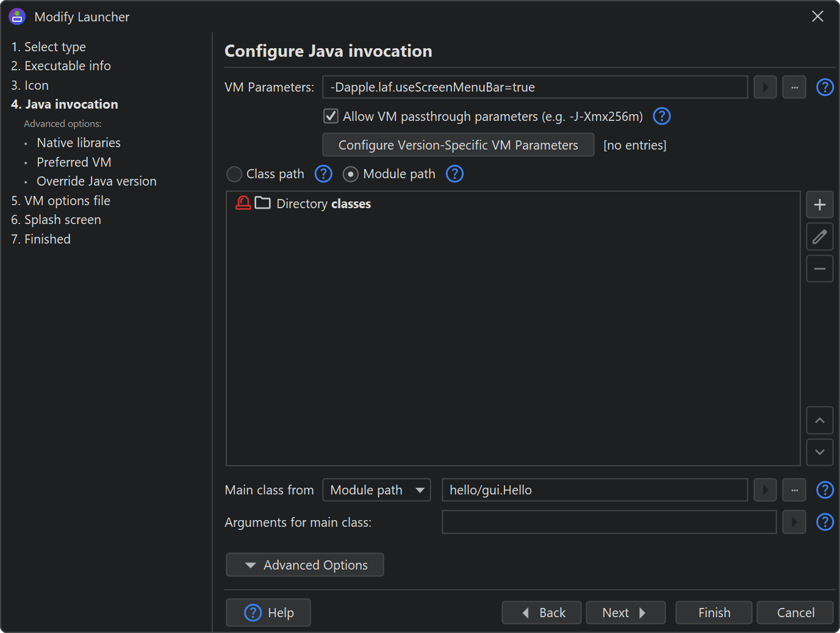
Task: Click the remove entry minus icon
Action: coord(819,269)
